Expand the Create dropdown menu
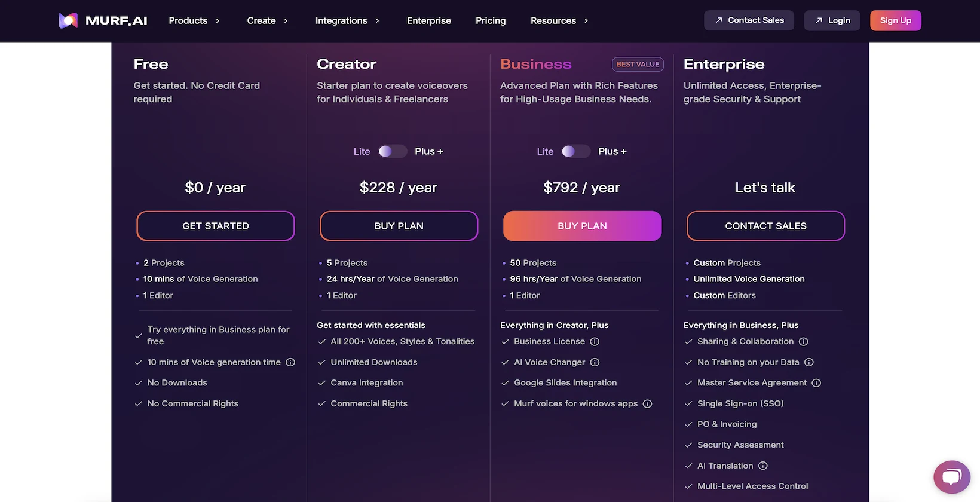 tap(267, 21)
